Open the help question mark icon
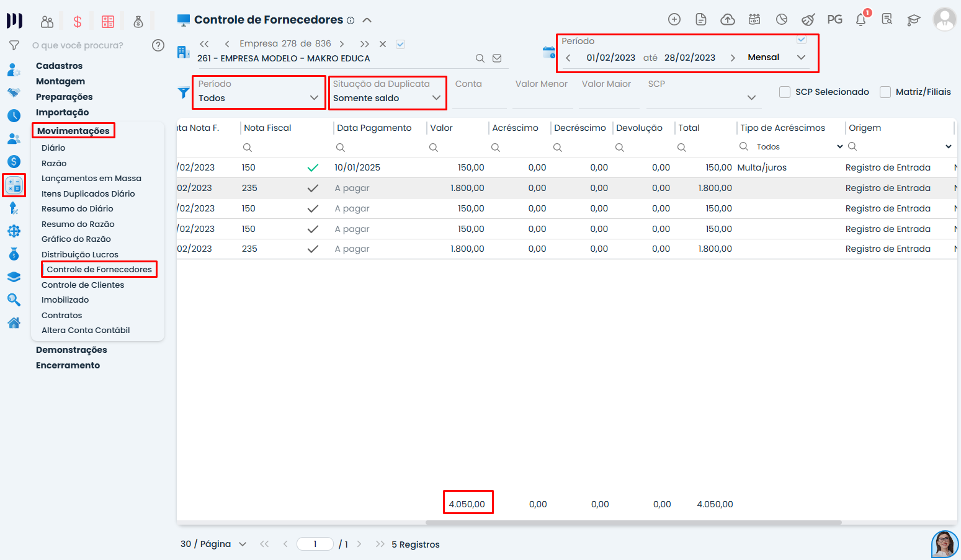 click(x=158, y=45)
